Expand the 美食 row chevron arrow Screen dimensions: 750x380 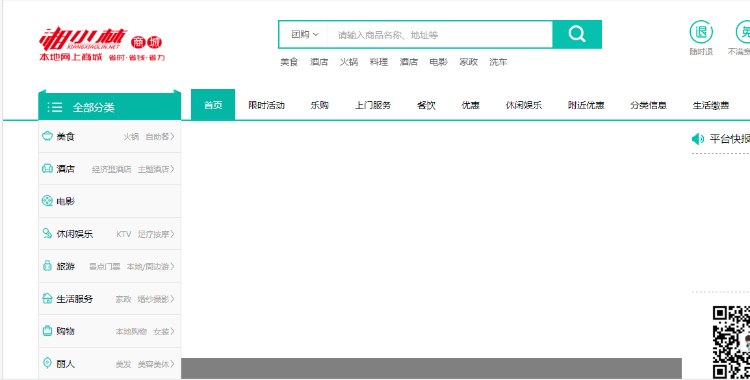[172, 137]
